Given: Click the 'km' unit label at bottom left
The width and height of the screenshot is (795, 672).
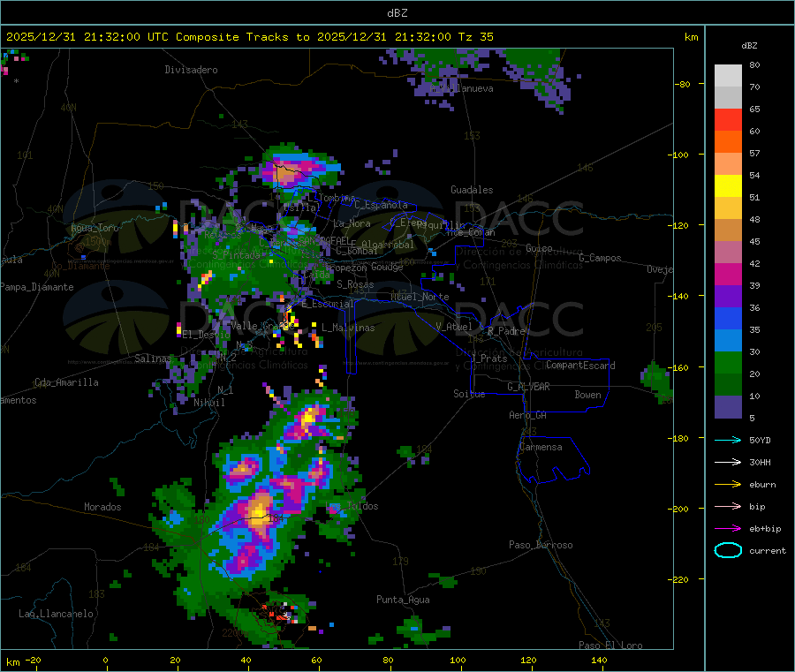Looking at the screenshot, I should [13, 662].
